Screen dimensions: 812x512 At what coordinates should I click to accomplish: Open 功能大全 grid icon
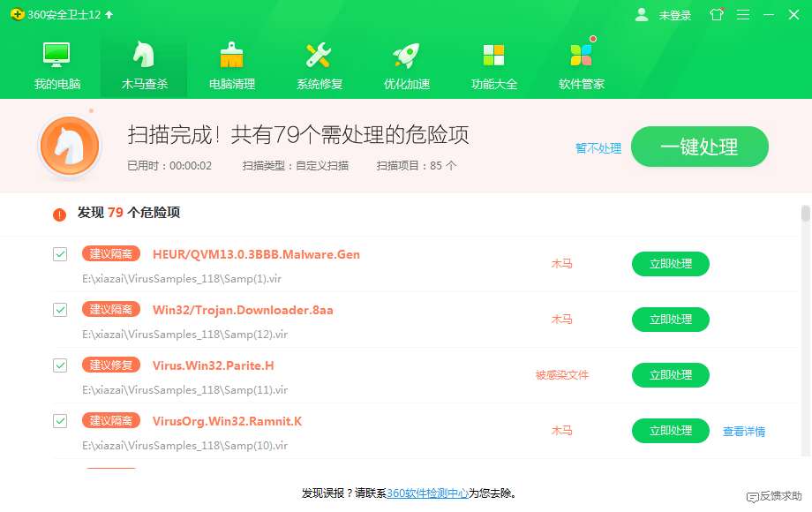click(x=493, y=55)
